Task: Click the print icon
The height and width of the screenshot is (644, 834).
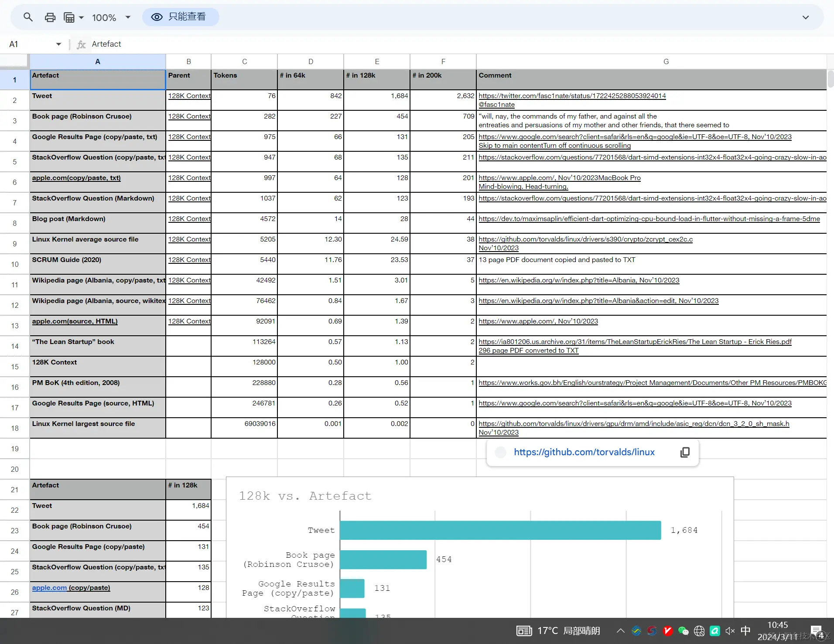Action: point(50,17)
